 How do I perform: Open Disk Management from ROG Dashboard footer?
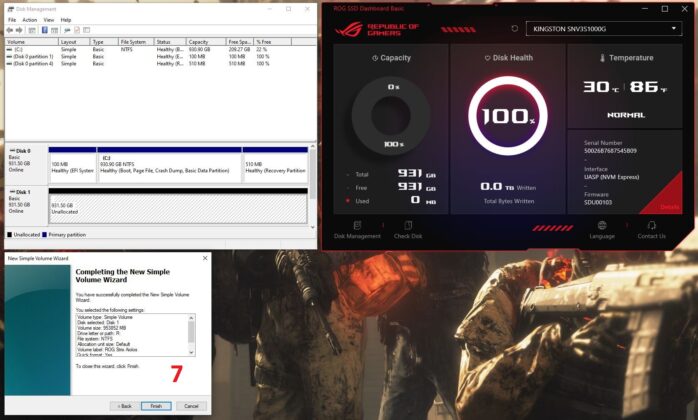(x=357, y=230)
